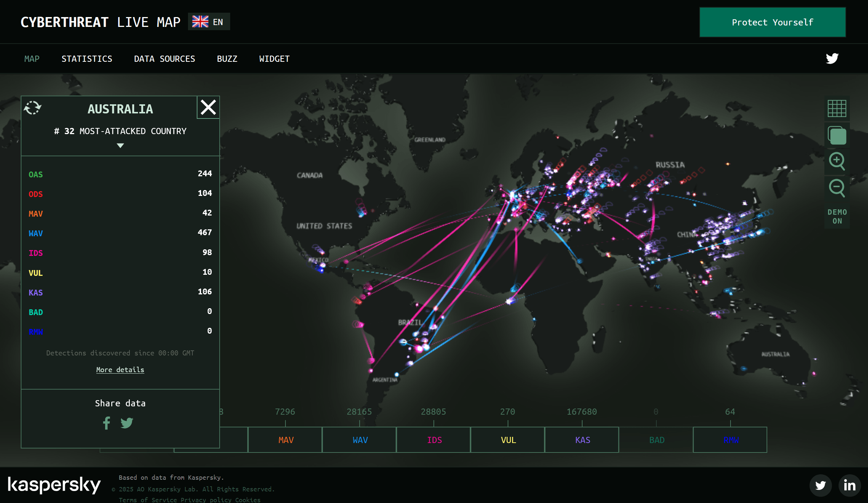This screenshot has height=503, width=868.
Task: Click the # 32 MOST-ATTACKED COUNTRY text
Action: [120, 131]
